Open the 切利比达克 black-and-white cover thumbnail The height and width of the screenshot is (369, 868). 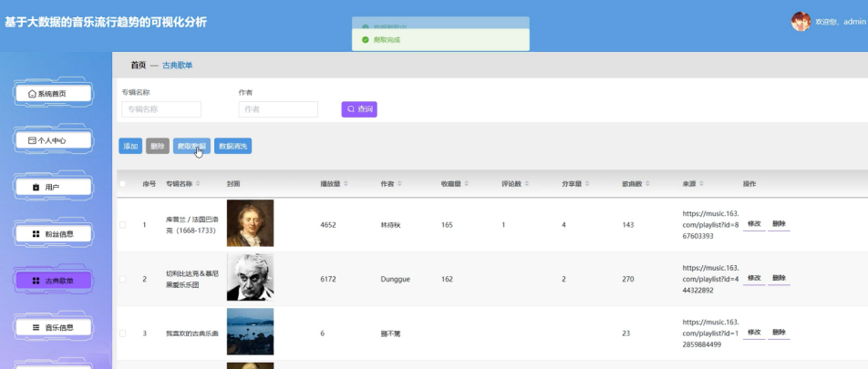250,277
